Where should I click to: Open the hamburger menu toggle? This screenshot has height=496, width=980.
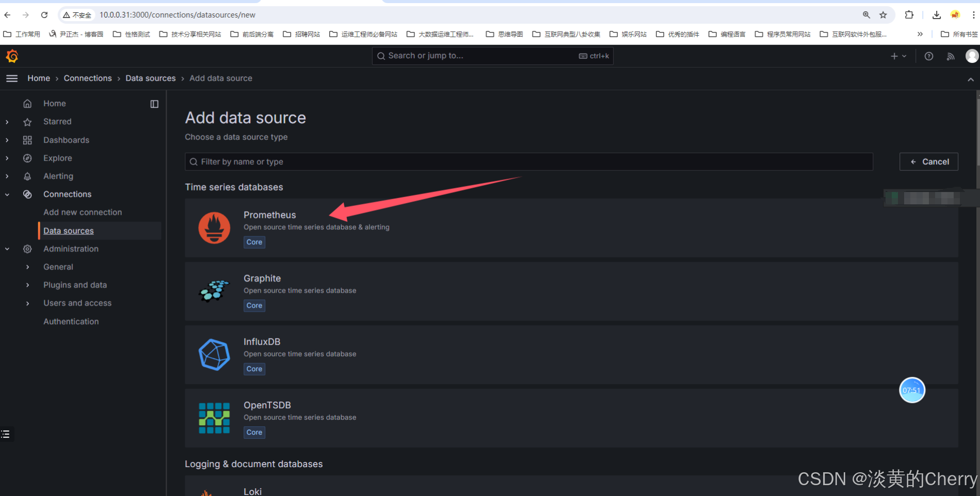(x=11, y=78)
